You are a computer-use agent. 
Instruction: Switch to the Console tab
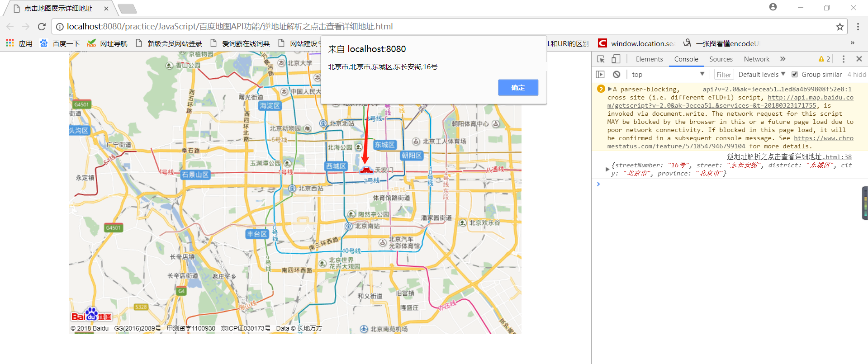click(x=686, y=59)
